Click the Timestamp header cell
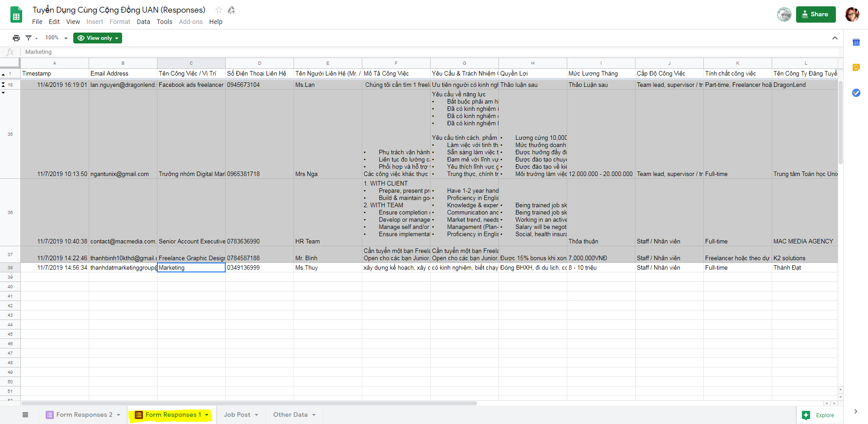The image size is (868, 424). point(55,74)
